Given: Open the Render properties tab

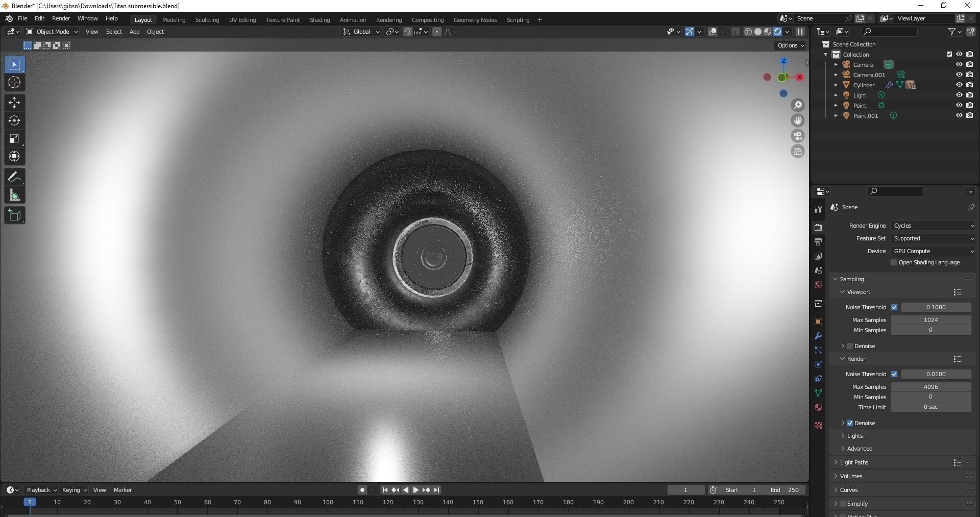Looking at the screenshot, I should click(x=818, y=227).
